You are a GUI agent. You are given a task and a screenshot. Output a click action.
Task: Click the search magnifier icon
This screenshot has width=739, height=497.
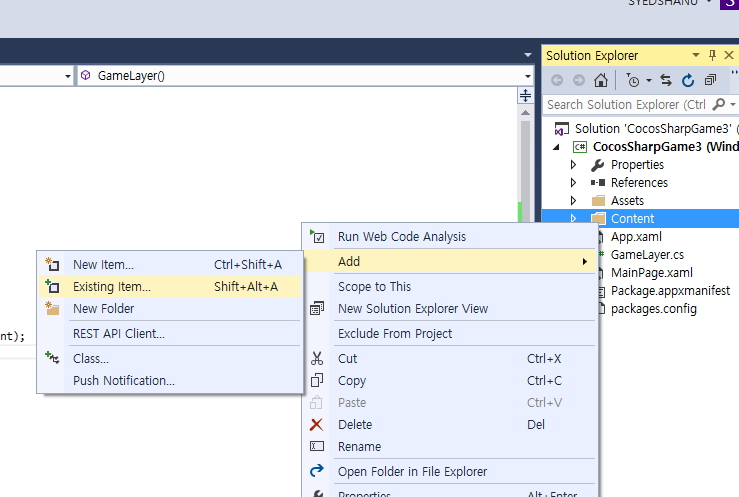click(x=720, y=104)
